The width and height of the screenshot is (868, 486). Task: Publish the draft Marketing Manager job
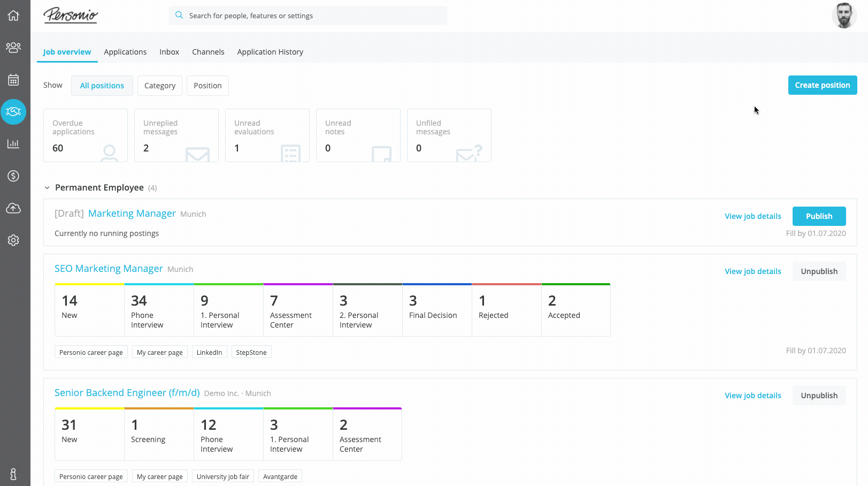point(819,216)
